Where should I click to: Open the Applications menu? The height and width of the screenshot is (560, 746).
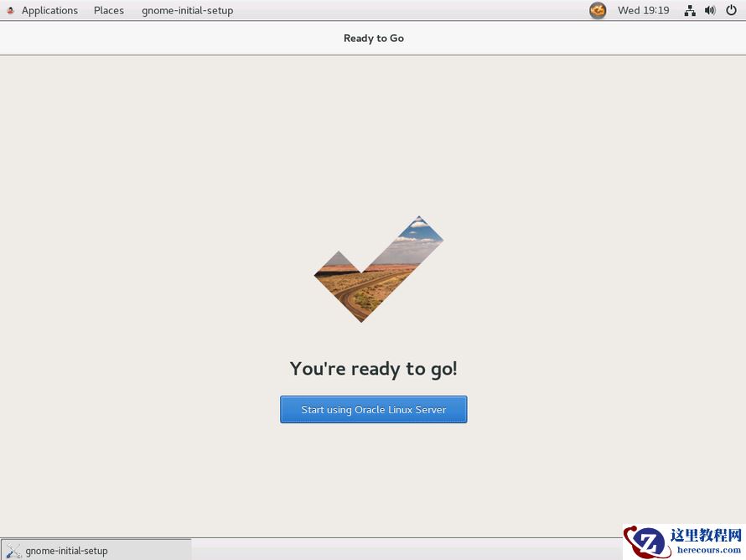pyautogui.click(x=49, y=10)
